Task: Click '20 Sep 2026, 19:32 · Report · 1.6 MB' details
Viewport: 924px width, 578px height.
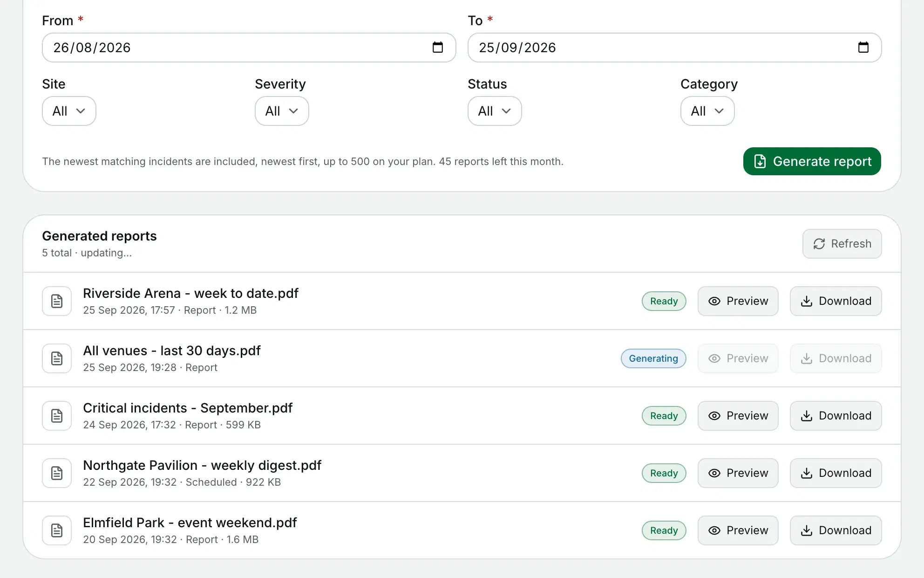Action: click(x=171, y=539)
